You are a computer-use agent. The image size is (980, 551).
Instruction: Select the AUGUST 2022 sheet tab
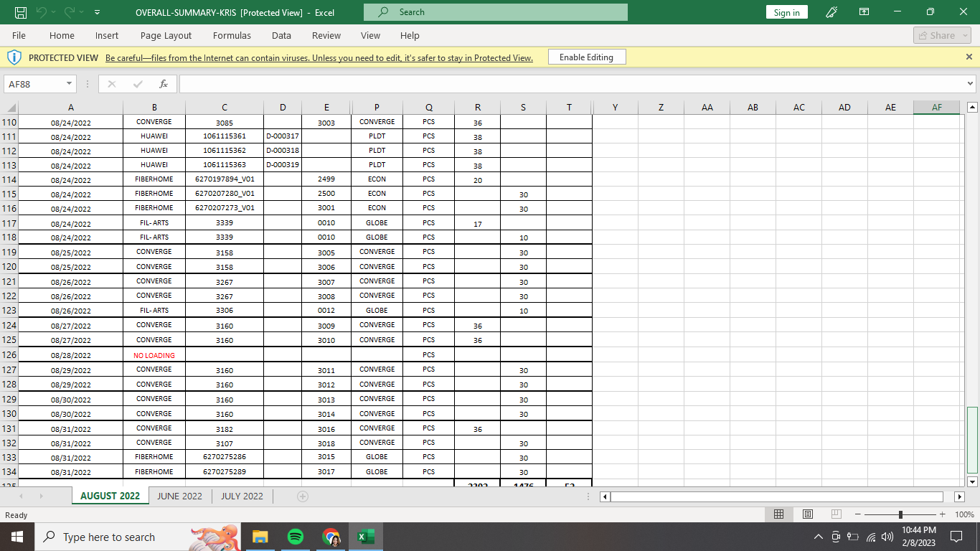(x=110, y=496)
